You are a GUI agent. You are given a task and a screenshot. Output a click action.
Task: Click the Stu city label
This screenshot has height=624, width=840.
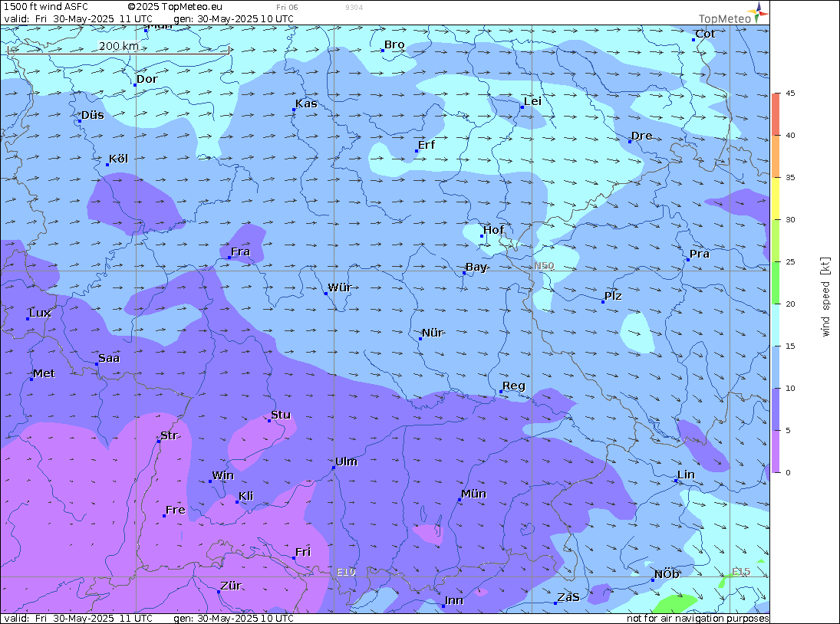pyautogui.click(x=281, y=415)
